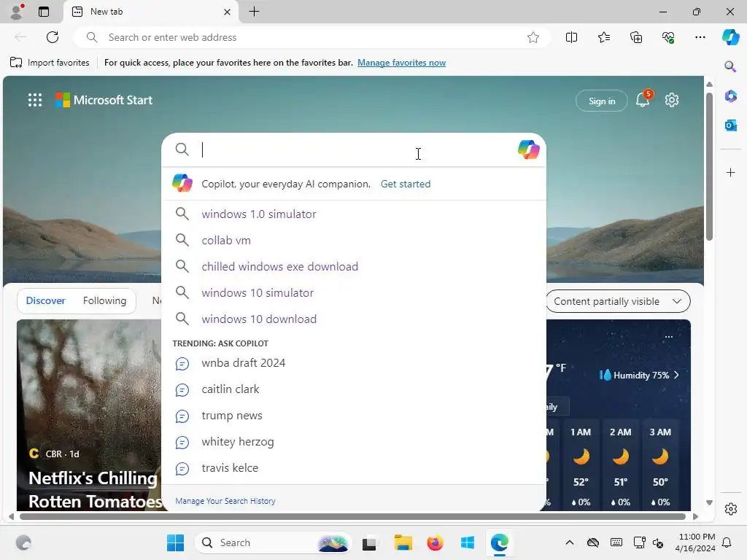Ask Copilot about trump news
The width and height of the screenshot is (747, 560).
click(354, 415)
